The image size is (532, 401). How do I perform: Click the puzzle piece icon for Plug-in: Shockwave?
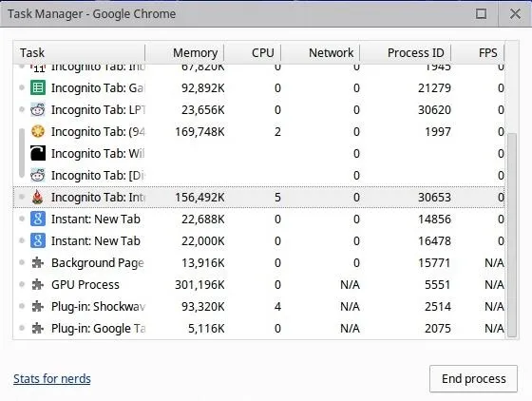click(x=38, y=306)
